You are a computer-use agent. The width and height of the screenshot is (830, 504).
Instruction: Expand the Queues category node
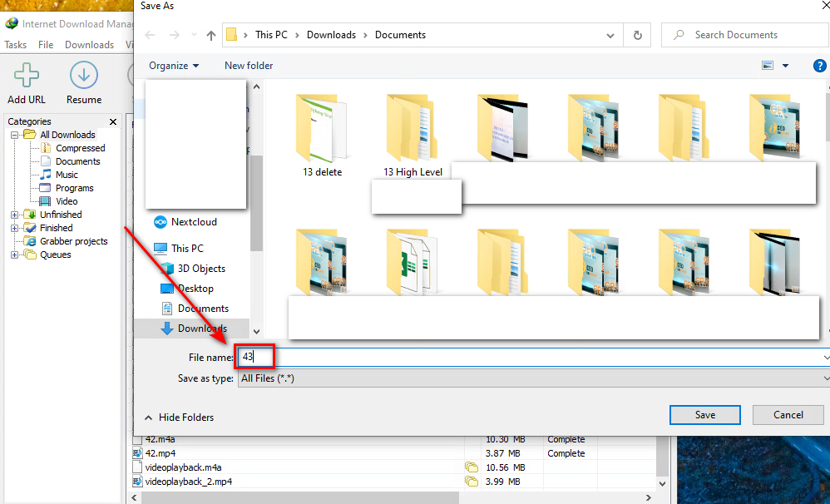[15, 254]
